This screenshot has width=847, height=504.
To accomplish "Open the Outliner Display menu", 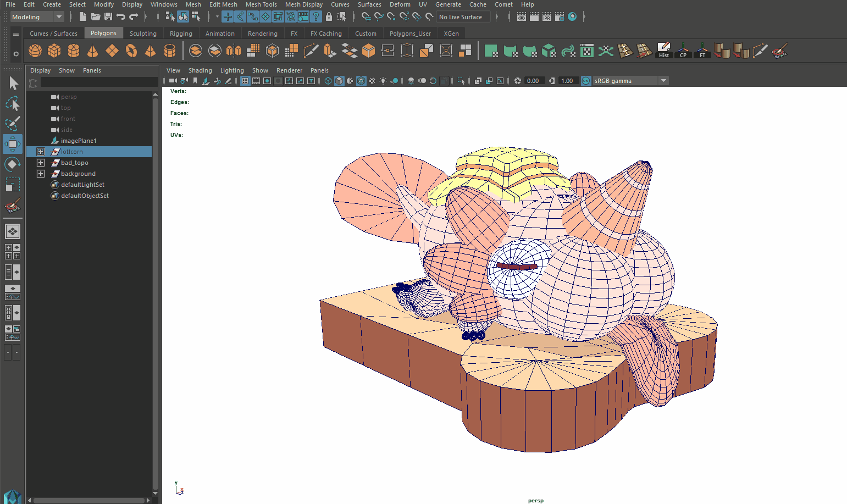I will (40, 70).
